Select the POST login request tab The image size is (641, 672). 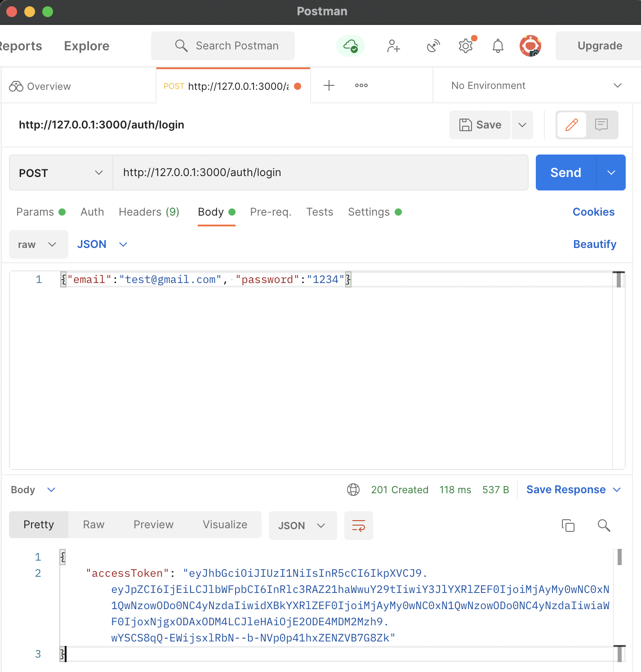(x=233, y=86)
